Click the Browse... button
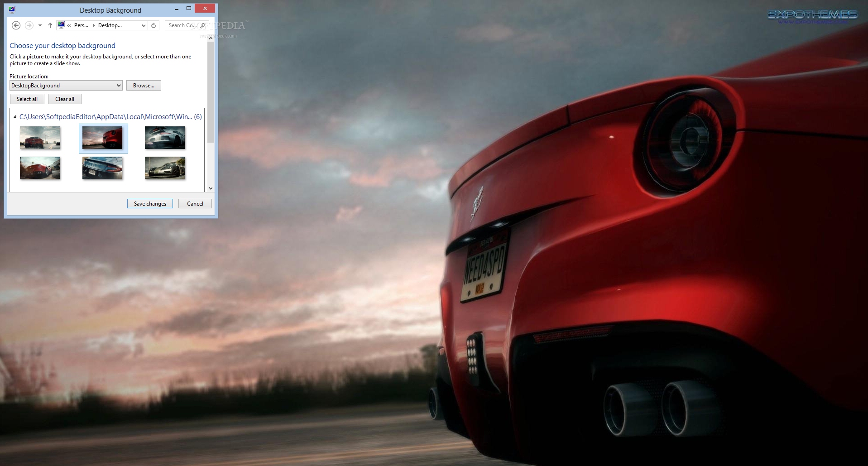868x466 pixels. click(x=144, y=86)
